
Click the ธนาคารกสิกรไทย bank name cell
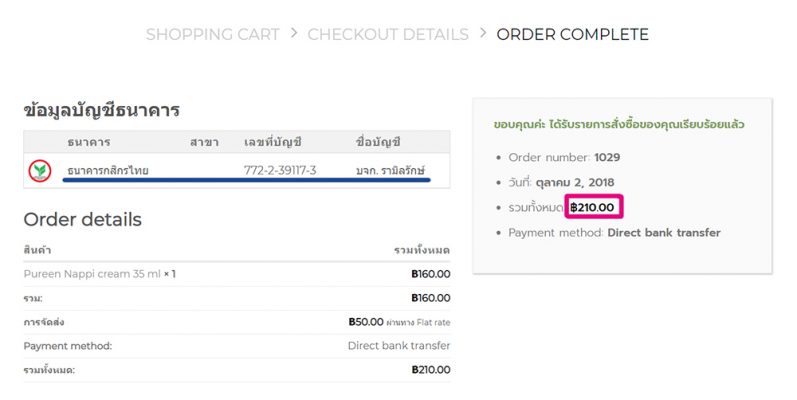point(108,171)
